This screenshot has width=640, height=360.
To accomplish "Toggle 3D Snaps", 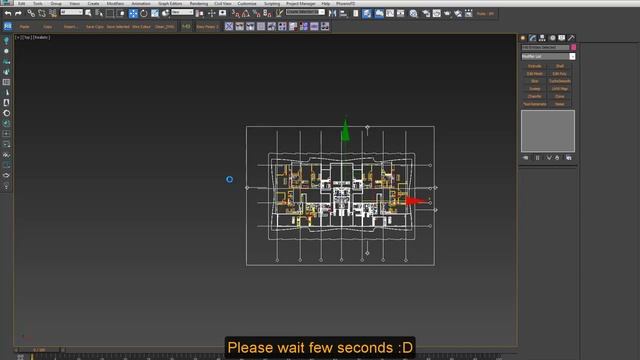I will click(x=235, y=13).
